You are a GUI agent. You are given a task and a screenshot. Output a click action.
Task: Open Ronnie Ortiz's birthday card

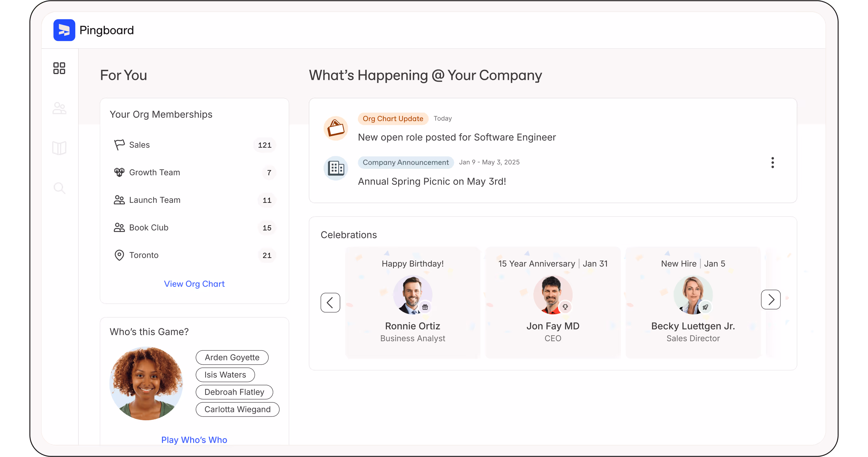(412, 303)
